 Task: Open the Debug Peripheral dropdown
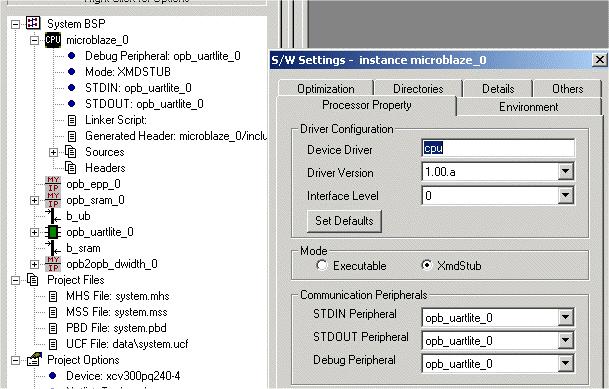(566, 363)
